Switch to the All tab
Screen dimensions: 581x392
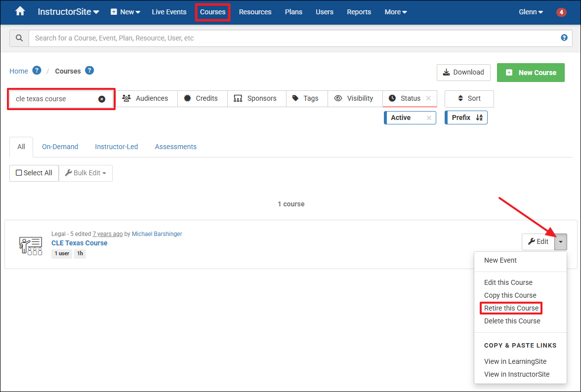(21, 147)
